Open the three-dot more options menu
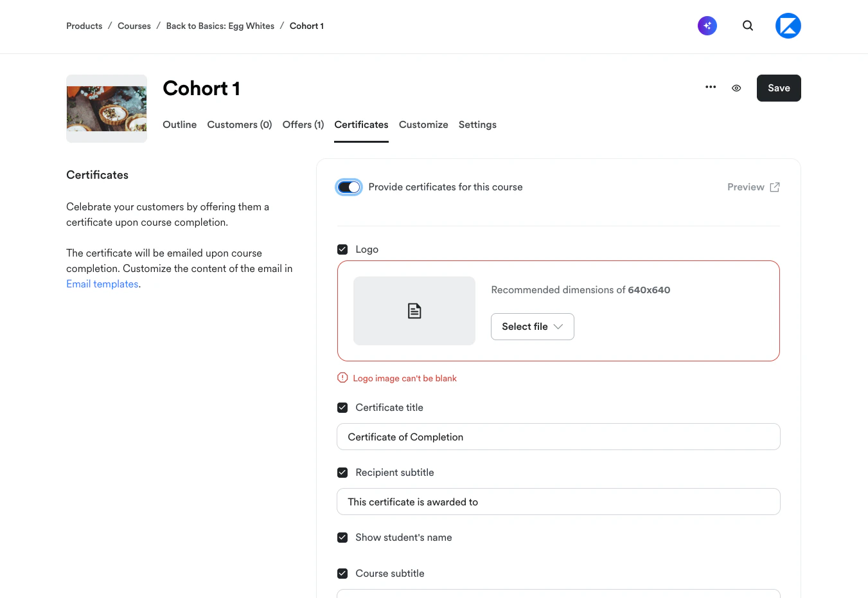Viewport: 868px width, 598px height. coord(711,87)
